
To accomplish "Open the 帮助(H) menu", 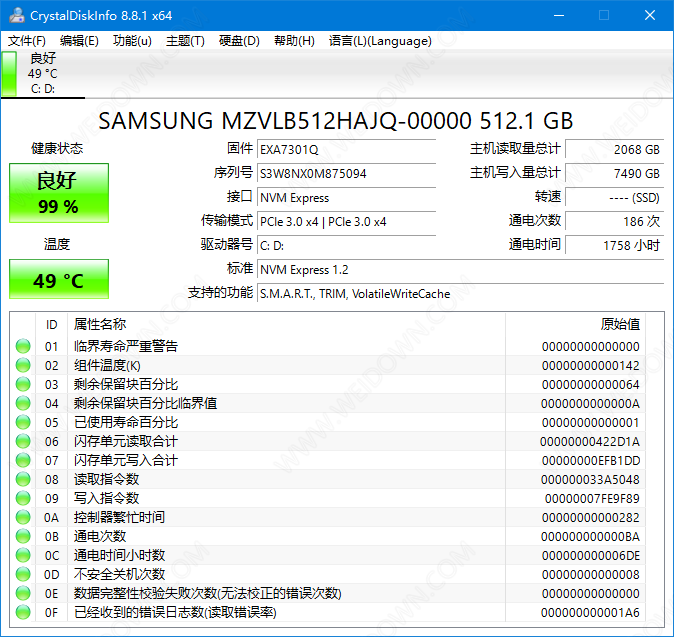I will [294, 41].
